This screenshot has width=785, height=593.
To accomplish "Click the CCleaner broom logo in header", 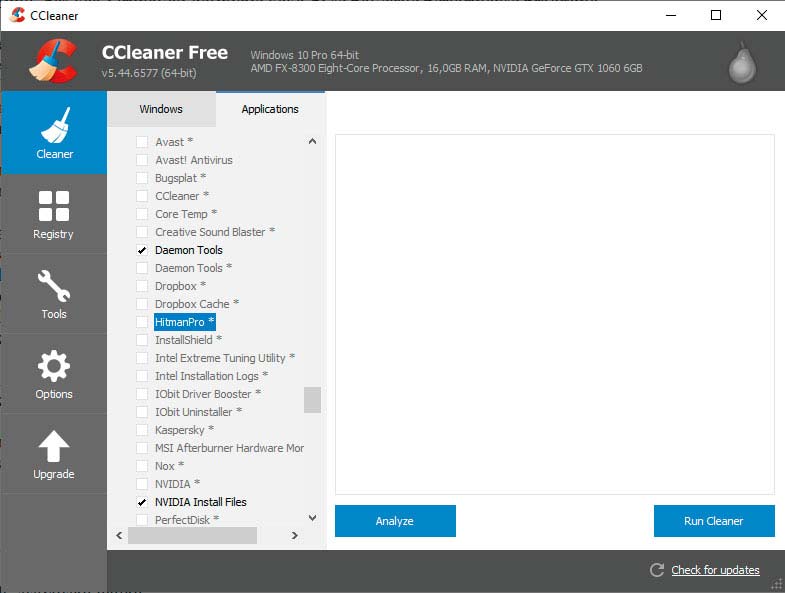I will 53,61.
